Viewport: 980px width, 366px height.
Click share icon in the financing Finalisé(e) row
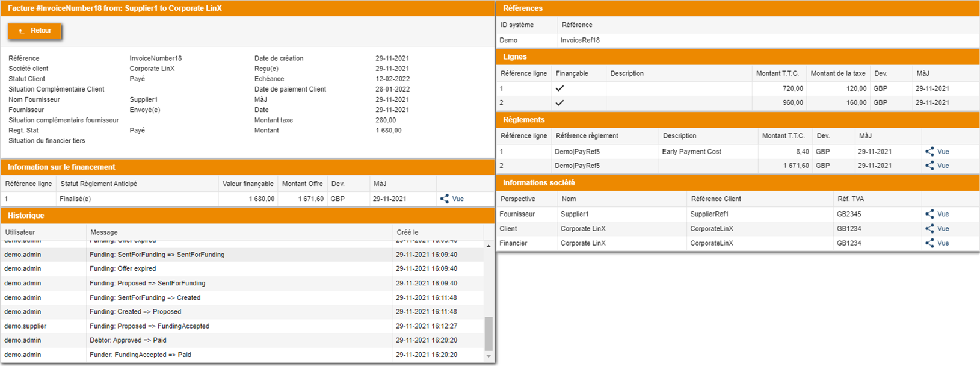pos(445,199)
